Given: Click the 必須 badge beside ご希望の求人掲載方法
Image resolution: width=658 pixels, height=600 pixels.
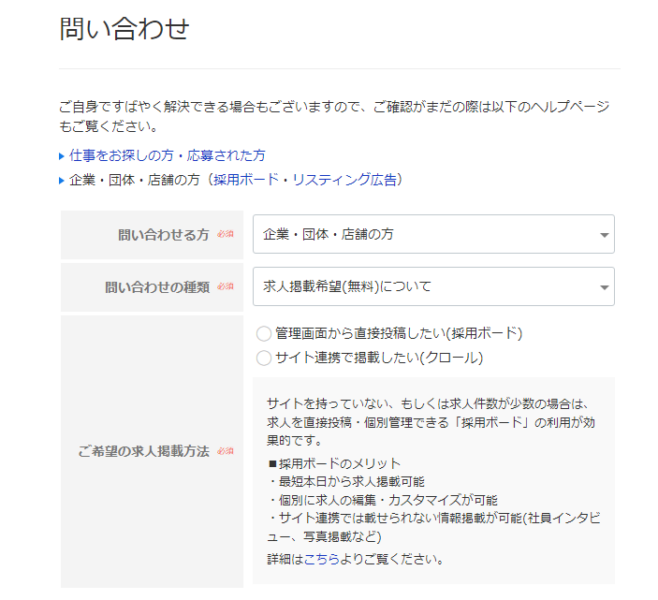Looking at the screenshot, I should [x=225, y=452].
